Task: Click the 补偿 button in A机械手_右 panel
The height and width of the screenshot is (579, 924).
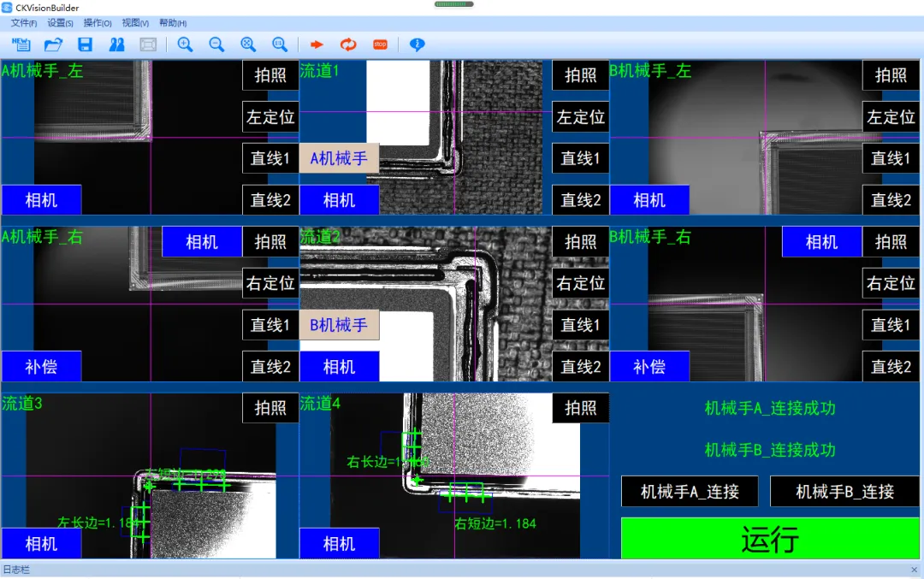Action: 41,367
